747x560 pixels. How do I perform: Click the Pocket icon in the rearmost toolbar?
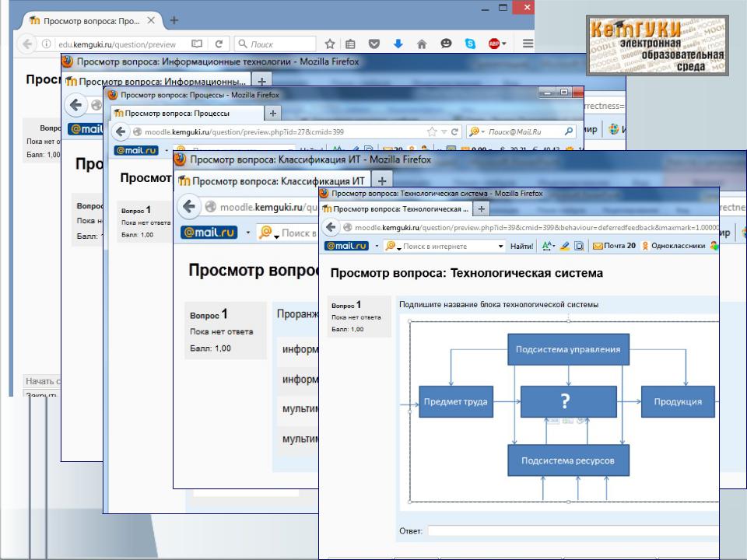(374, 44)
